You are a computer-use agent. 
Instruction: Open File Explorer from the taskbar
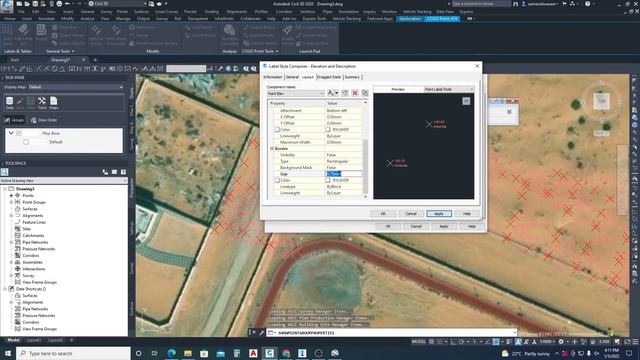(x=188, y=353)
